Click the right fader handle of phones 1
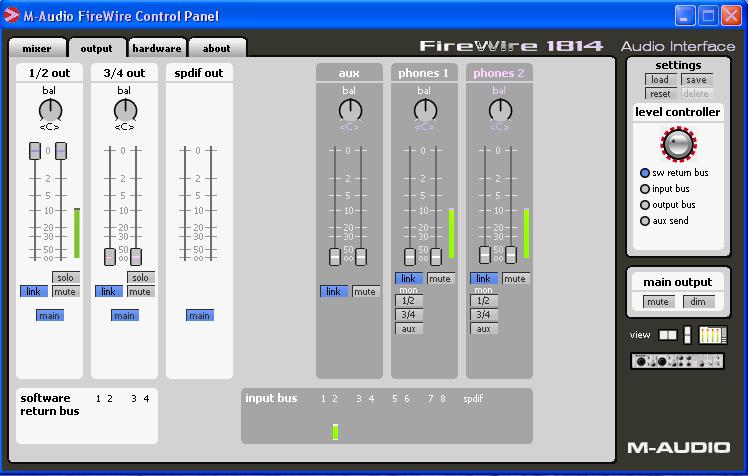The width and height of the screenshot is (748, 476). [x=436, y=257]
